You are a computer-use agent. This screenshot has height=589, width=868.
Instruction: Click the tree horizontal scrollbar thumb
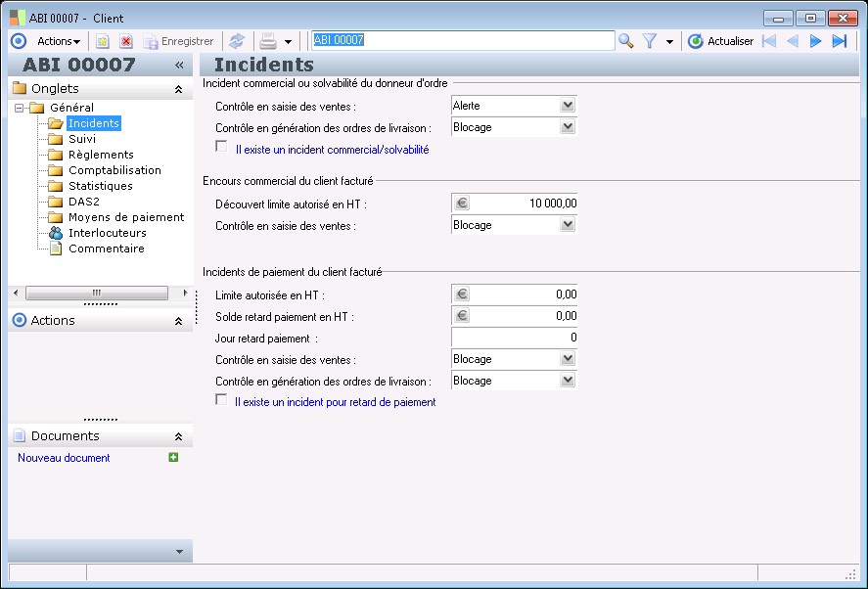tap(97, 293)
